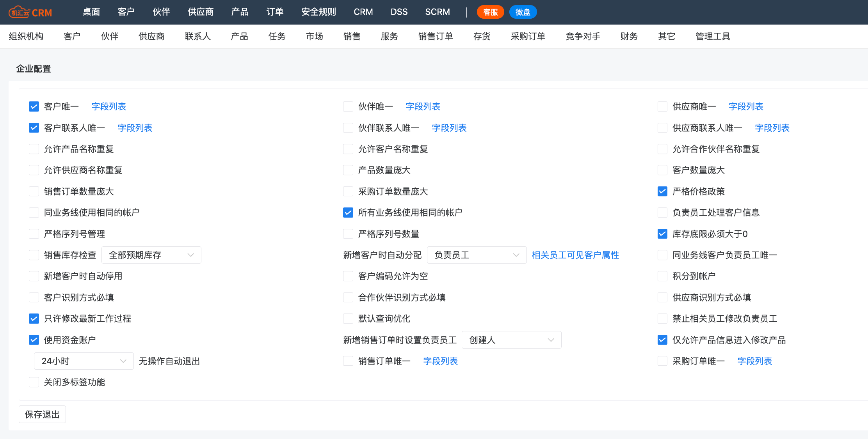Enable 禁止相关员工修改负责员工 checkbox

[662, 319]
